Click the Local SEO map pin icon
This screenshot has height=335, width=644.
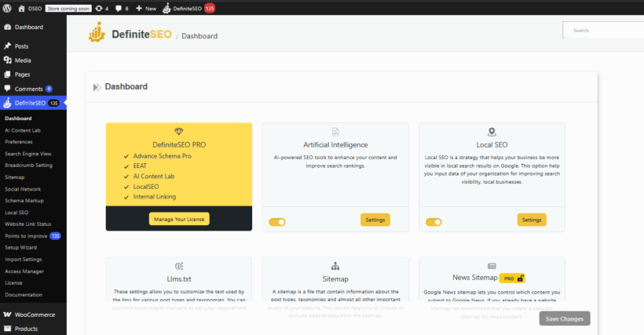pyautogui.click(x=492, y=132)
